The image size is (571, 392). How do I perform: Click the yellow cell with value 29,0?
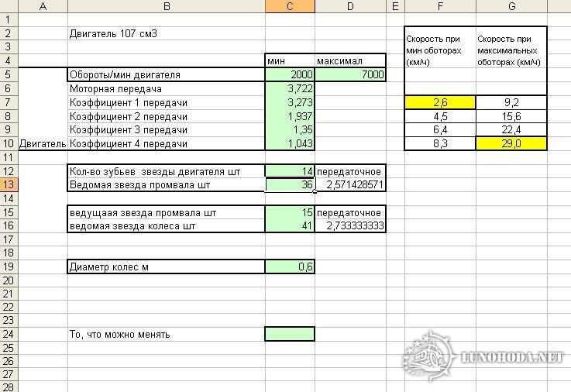tap(511, 143)
